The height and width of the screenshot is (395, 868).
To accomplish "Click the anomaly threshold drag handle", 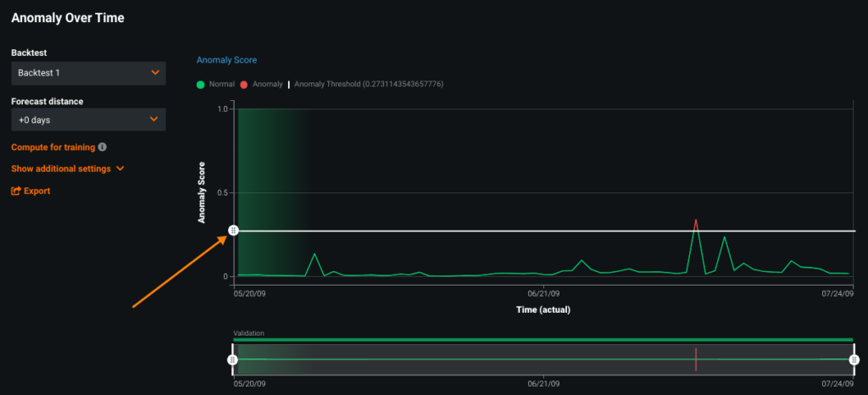I will [x=234, y=231].
